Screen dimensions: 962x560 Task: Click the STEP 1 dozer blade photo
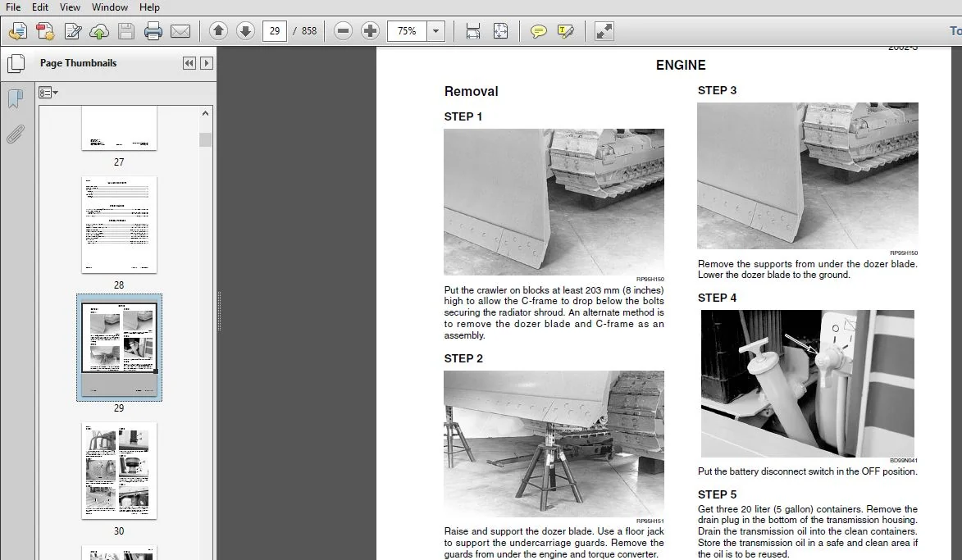pyautogui.click(x=554, y=202)
